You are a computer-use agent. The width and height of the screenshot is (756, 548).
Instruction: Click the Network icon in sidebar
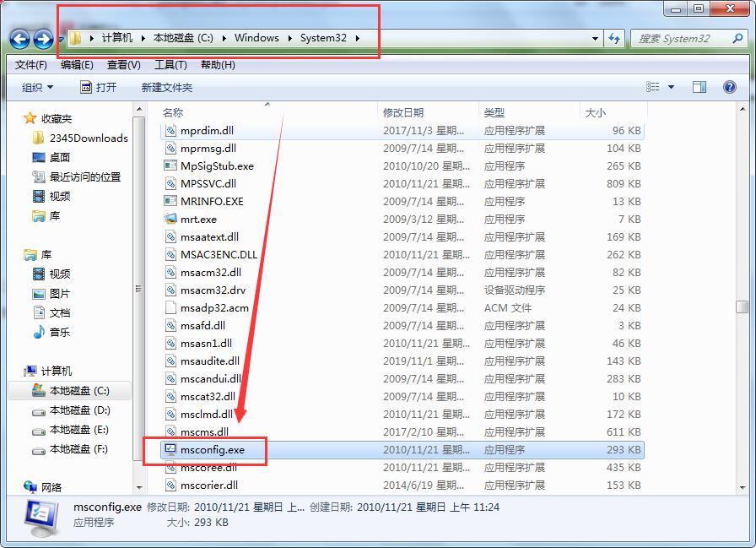coord(30,487)
